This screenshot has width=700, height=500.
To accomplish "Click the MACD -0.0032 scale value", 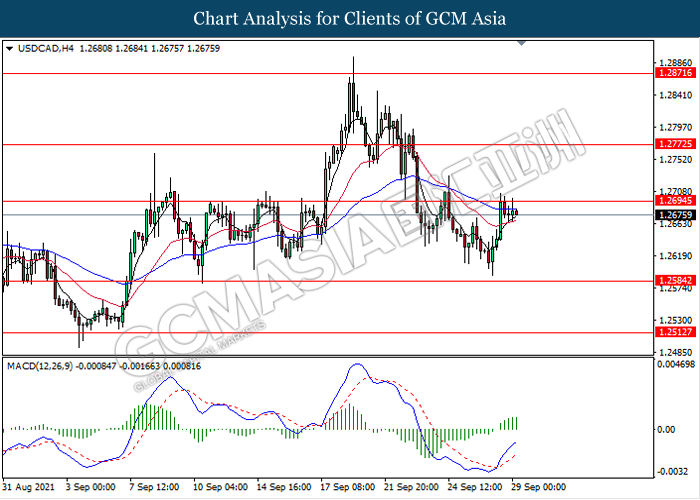I will pyautogui.click(x=672, y=472).
